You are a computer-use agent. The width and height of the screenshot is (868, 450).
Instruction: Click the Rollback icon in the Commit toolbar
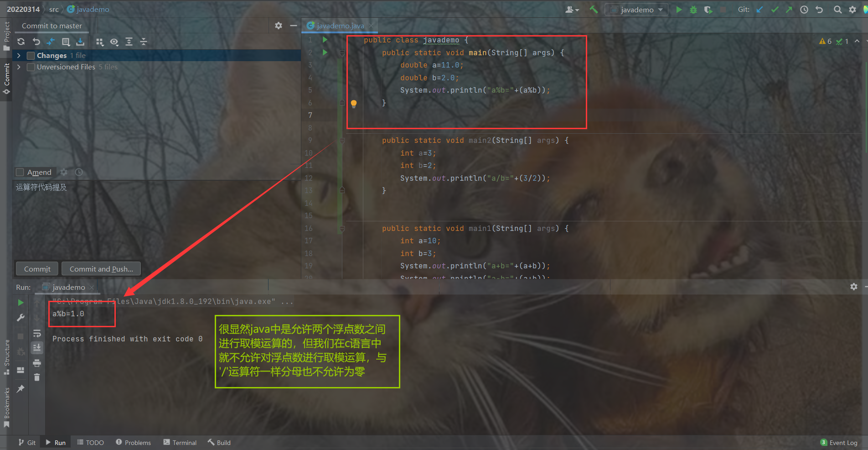36,42
